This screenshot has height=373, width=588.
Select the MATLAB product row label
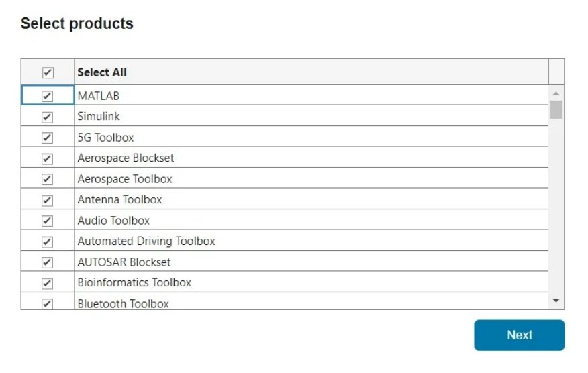pos(99,96)
